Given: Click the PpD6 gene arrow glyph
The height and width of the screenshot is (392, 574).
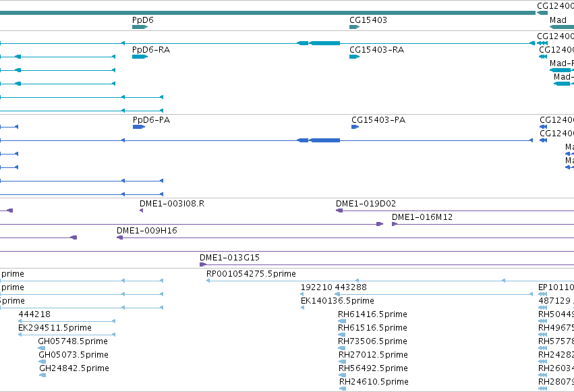Looking at the screenshot, I should [x=140, y=27].
